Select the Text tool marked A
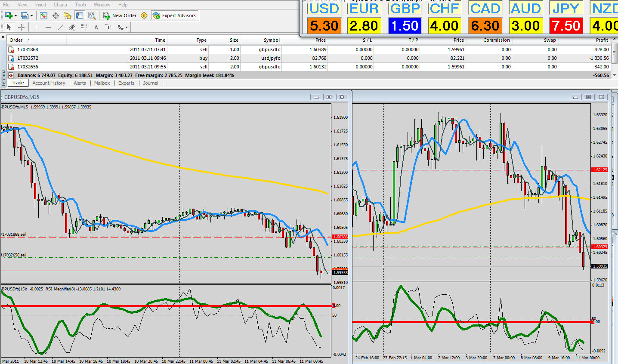The width and height of the screenshot is (618, 364). [96, 27]
